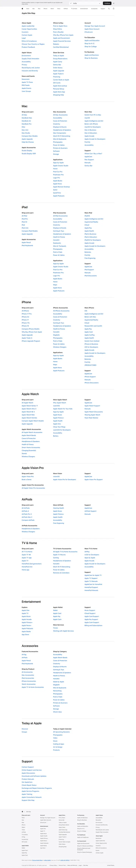The height and width of the screenshot is (868, 136).
Task: Open the shopping bag icon
Action: click(113, 9)
